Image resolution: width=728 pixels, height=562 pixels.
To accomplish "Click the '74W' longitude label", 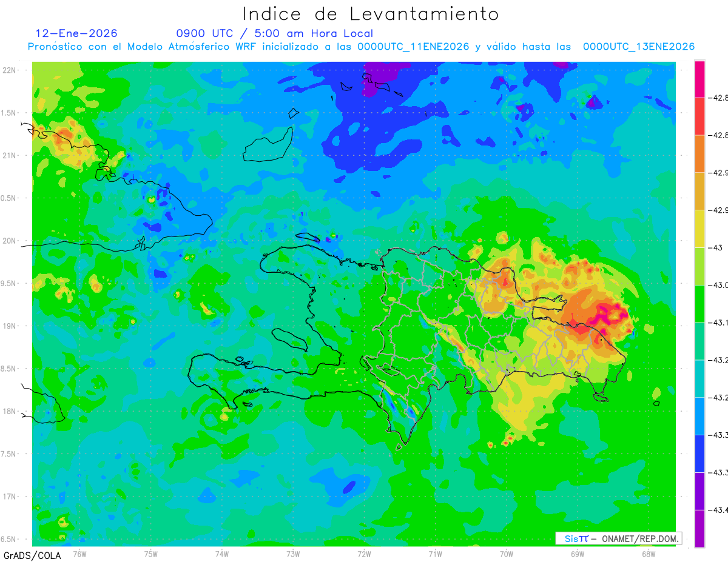I will tap(222, 553).
